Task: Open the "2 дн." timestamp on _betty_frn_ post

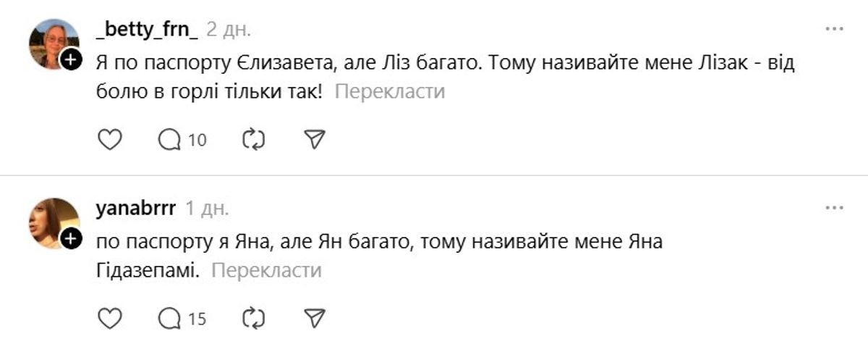Action: click(229, 30)
